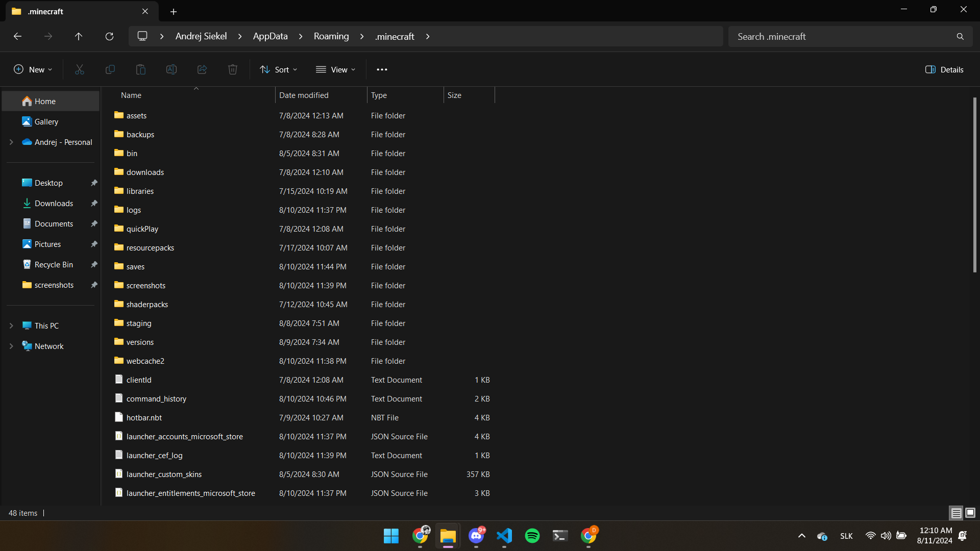Click the PC monitor icon in address bar

pos(142,36)
